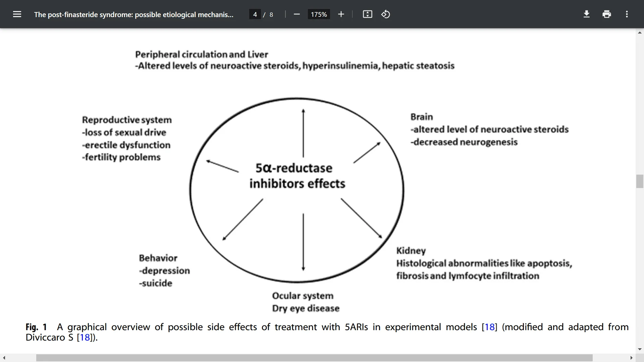Click the scroll right arrow
The image size is (644, 362).
pyautogui.click(x=631, y=358)
